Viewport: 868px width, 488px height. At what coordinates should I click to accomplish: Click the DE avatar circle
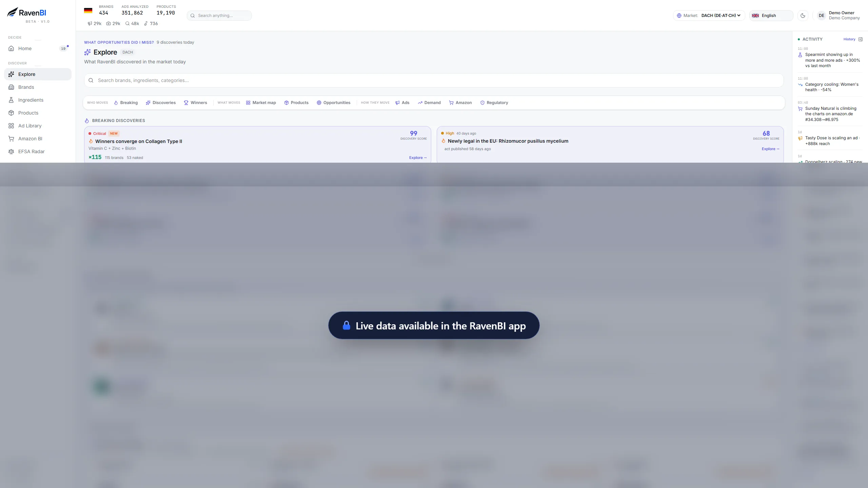(821, 16)
